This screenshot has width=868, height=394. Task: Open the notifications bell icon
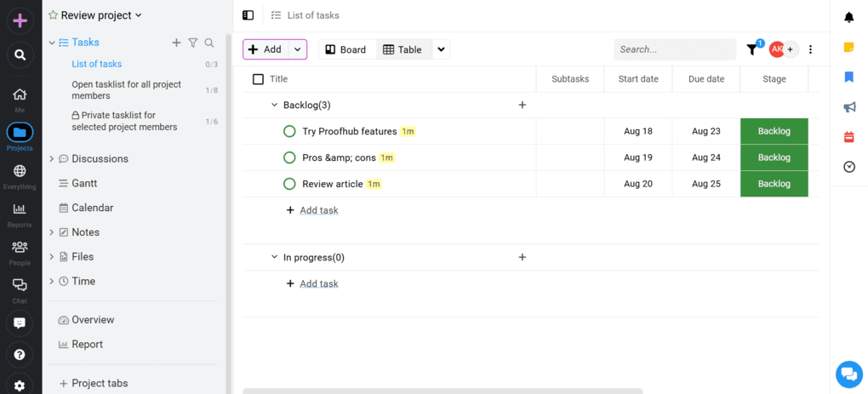pyautogui.click(x=848, y=18)
